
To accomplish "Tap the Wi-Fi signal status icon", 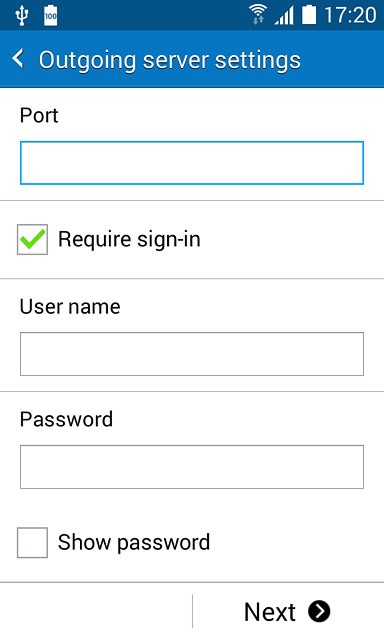I will pyautogui.click(x=258, y=15).
